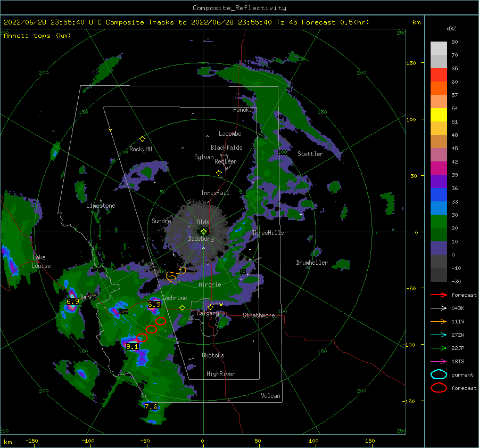Click the Limestone label
479x448 pixels.
pyautogui.click(x=101, y=206)
